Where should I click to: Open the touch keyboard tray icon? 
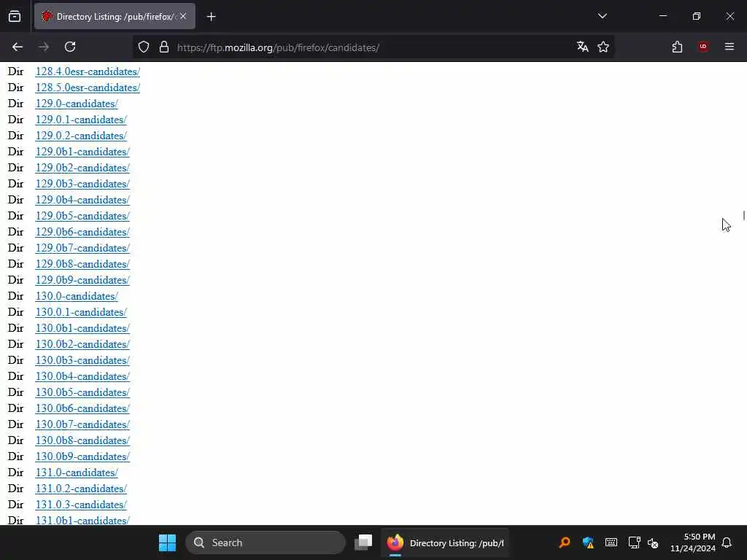click(x=611, y=542)
